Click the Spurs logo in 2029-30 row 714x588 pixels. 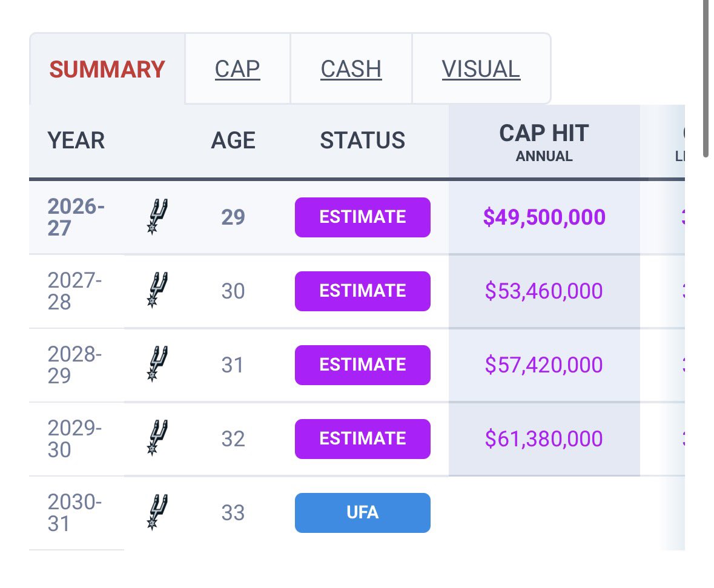[157, 438]
